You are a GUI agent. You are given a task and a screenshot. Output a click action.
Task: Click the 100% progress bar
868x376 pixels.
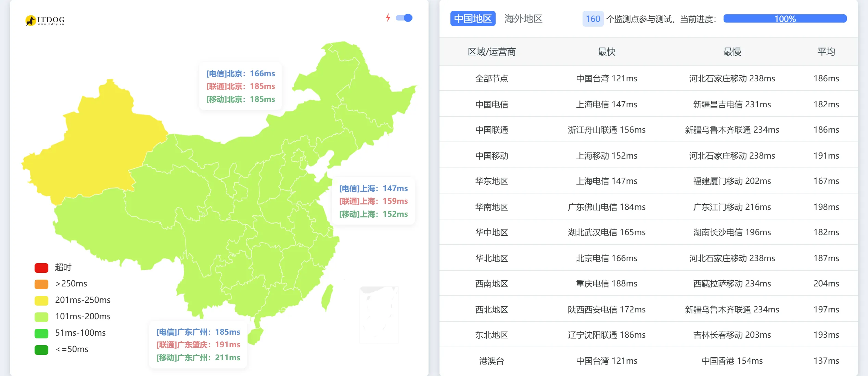tap(785, 19)
